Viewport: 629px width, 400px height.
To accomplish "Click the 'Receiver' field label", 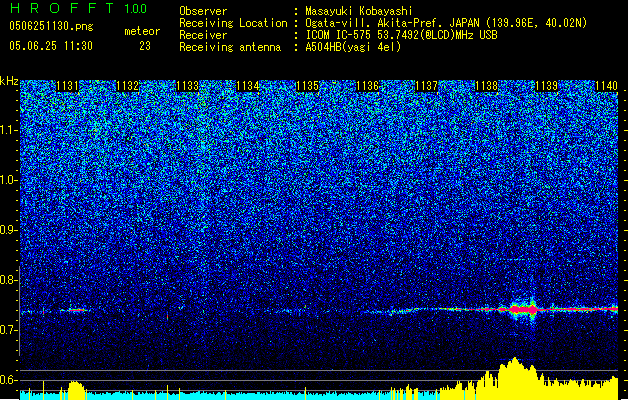I will click(x=203, y=35).
